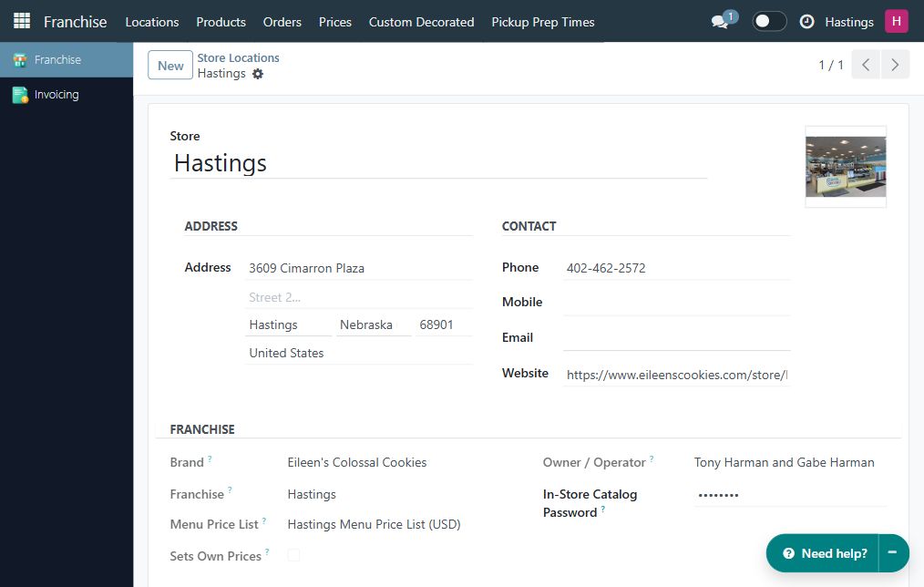Click the store photo thumbnail
Screen dimensions: 924x587
click(846, 167)
